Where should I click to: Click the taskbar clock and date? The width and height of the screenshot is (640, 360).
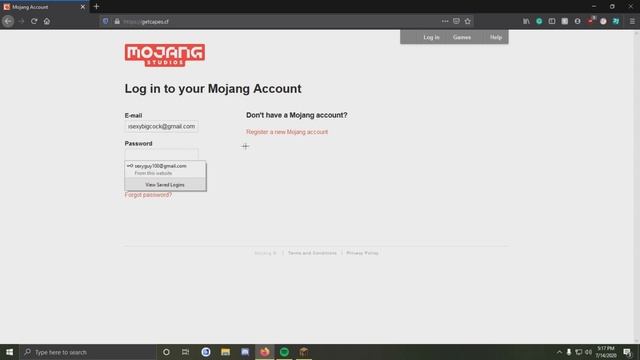click(606, 352)
